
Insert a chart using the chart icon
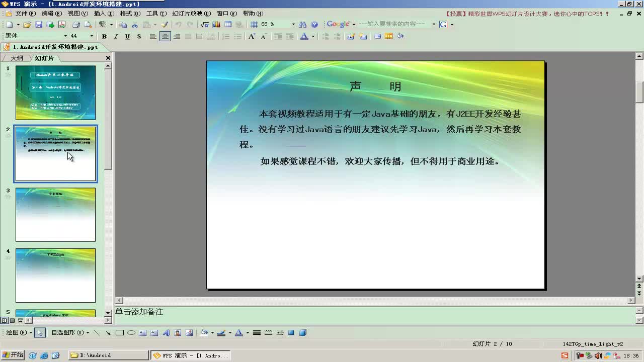click(x=216, y=24)
